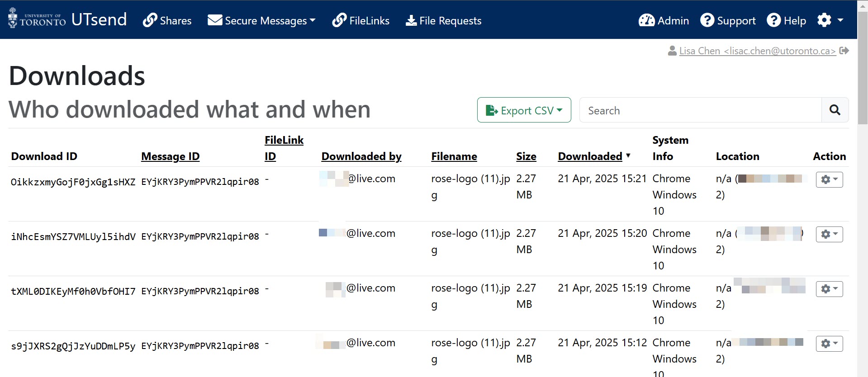
Task: Sort by Filename column header
Action: point(454,156)
